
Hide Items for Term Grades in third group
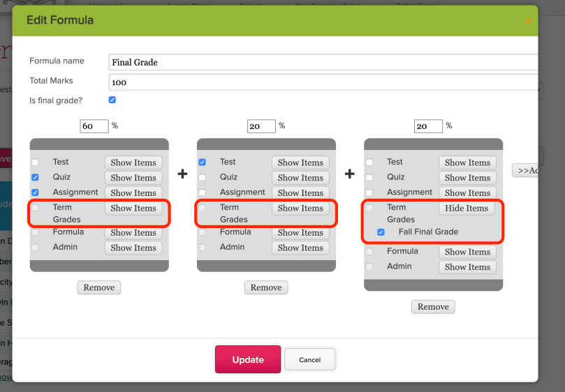[x=467, y=208]
